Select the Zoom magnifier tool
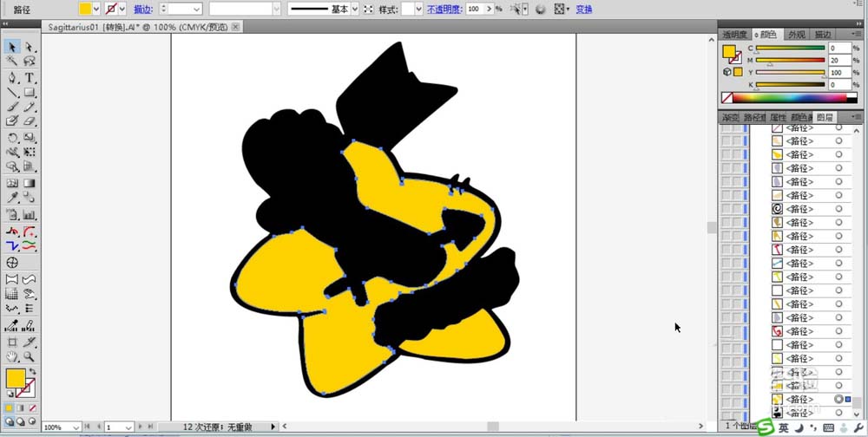Viewport: 868px width, 437px height. (29, 356)
